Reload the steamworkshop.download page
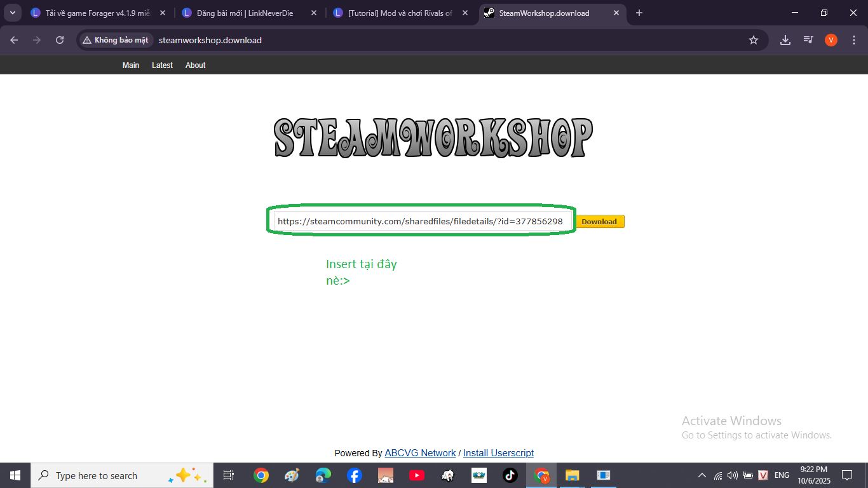The image size is (868, 488). pyautogui.click(x=60, y=40)
